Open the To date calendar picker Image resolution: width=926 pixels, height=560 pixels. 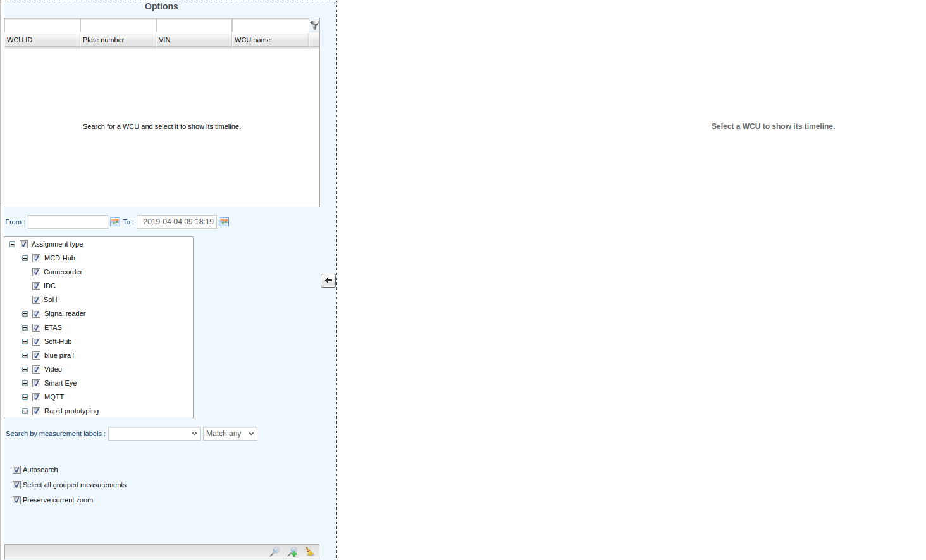tap(224, 222)
